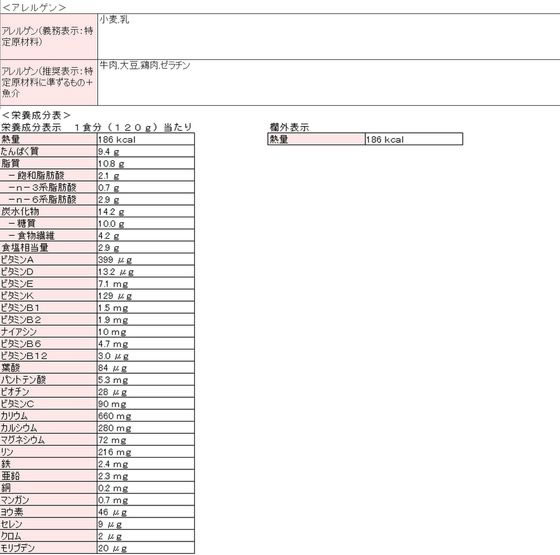Select the 10.0 g sugar value
Screen dimensions: 560x555
pos(146,223)
